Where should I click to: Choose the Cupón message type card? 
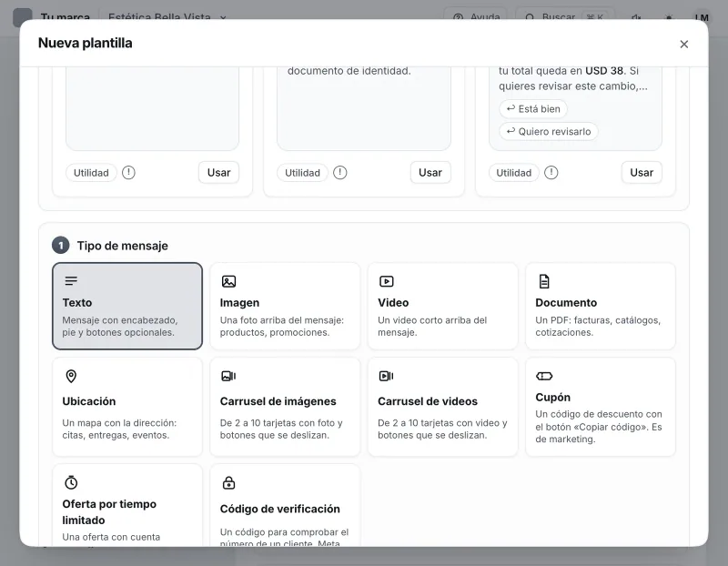(601, 407)
